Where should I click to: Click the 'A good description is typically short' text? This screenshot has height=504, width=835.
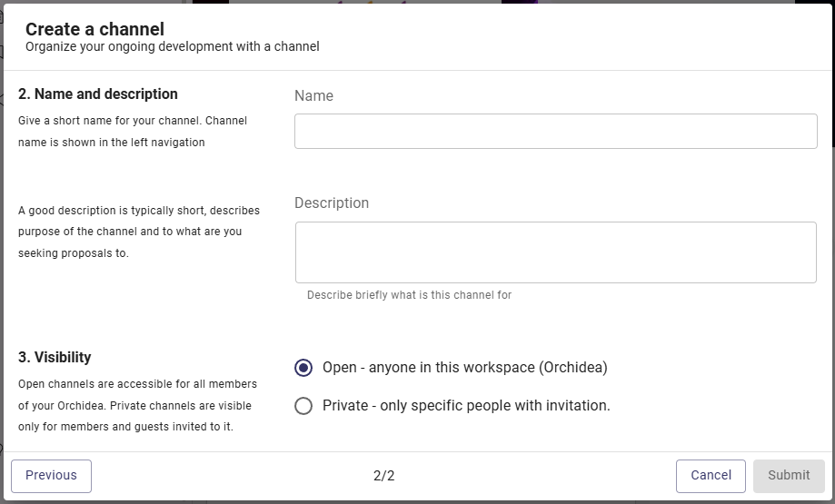(x=139, y=232)
